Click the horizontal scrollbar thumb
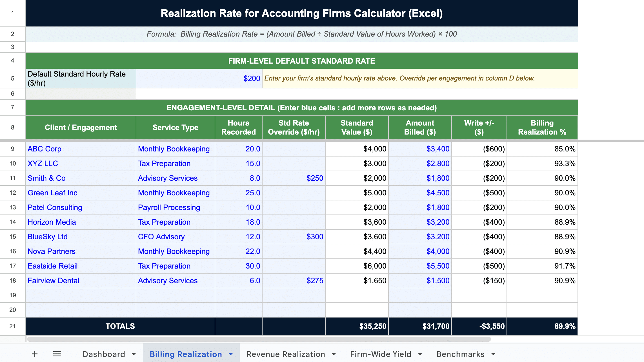The width and height of the screenshot is (644, 362). [259, 339]
